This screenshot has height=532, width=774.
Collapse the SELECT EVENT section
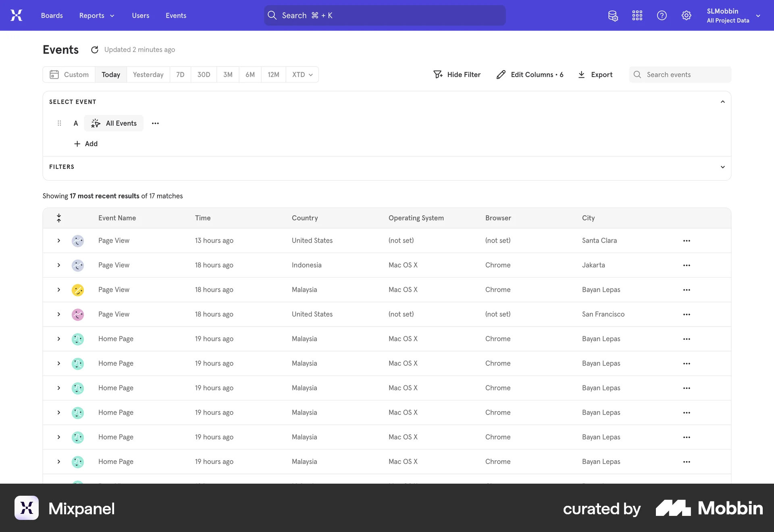[722, 102]
